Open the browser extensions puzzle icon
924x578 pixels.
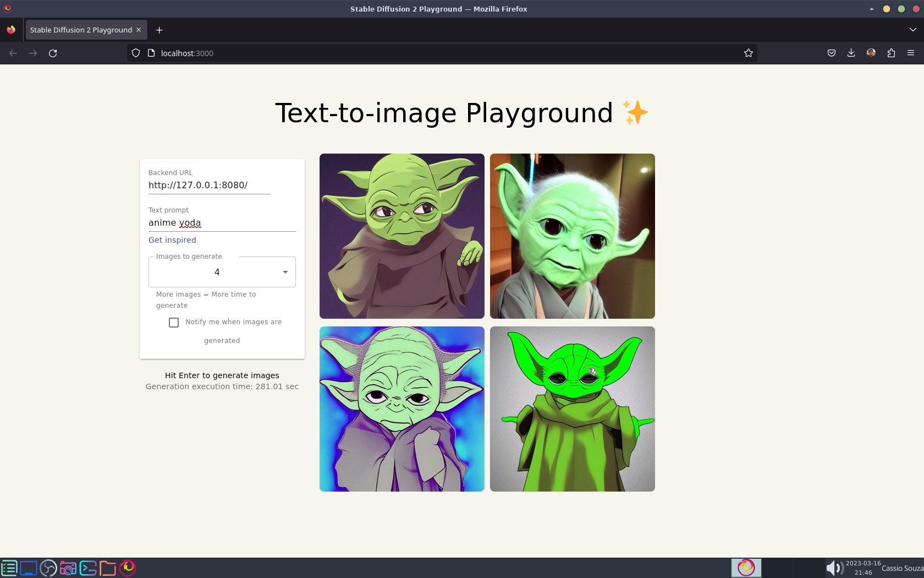click(891, 53)
